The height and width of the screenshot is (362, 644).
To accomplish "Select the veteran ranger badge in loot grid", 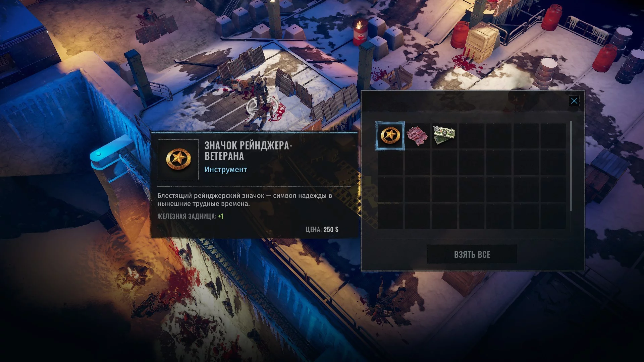I will coord(390,136).
